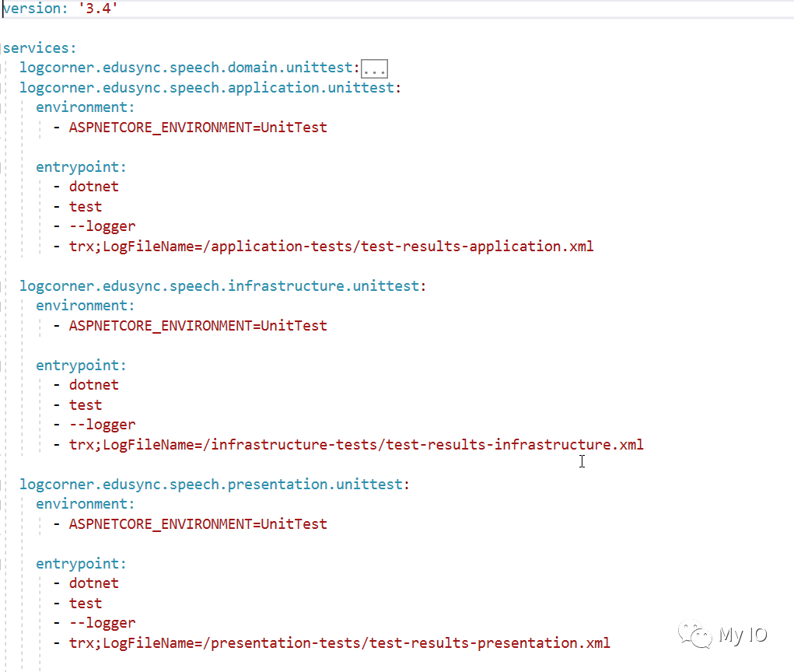Expand the collapsed '...' box after domain.unittest

(374, 68)
